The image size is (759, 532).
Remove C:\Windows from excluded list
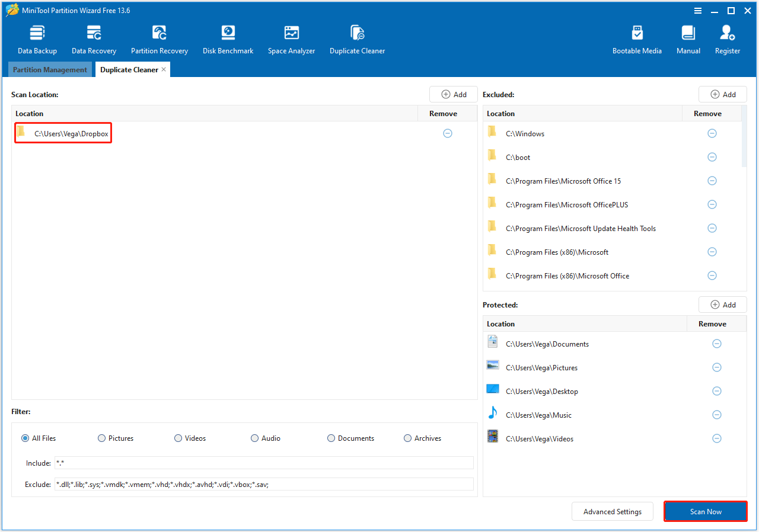point(712,133)
